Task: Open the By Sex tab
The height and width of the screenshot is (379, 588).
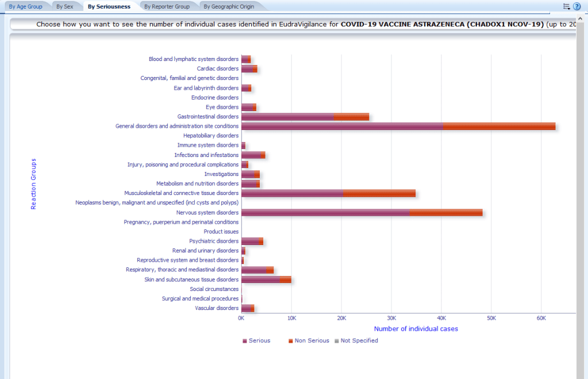Action: coord(64,7)
